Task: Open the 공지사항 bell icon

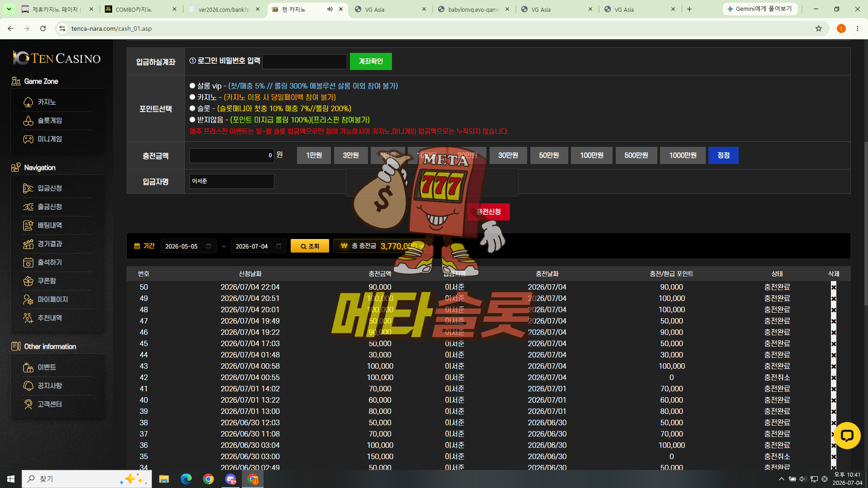Action: tap(28, 386)
